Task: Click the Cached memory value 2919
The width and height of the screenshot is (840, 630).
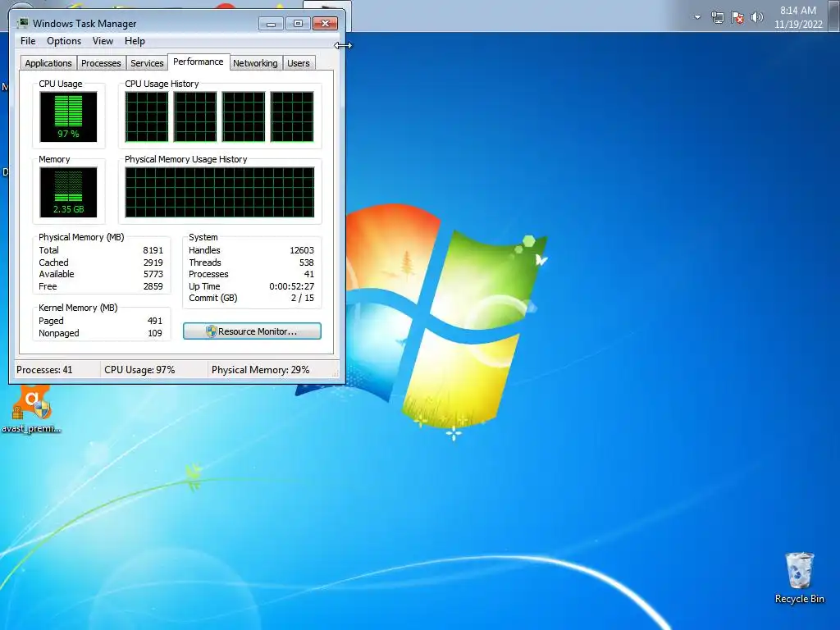Action: click(x=153, y=262)
